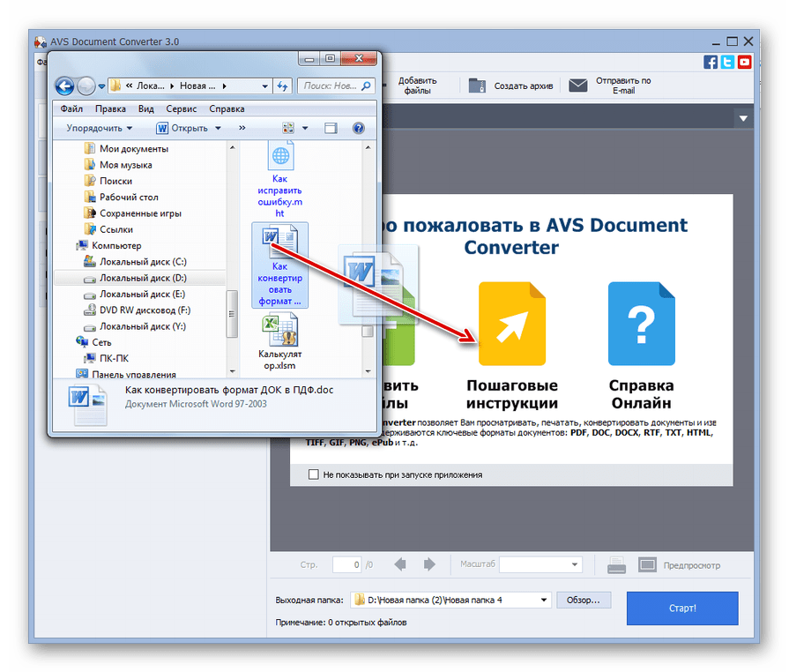Open the Online Help question mark icon
The image size is (789, 672).
[x=641, y=324]
